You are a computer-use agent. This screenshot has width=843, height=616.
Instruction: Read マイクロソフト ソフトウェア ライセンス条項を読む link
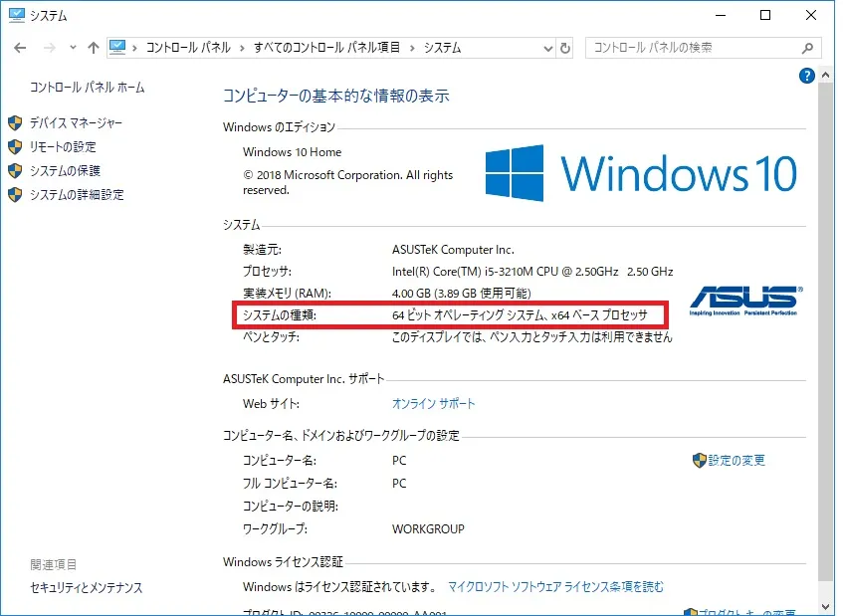click(556, 586)
